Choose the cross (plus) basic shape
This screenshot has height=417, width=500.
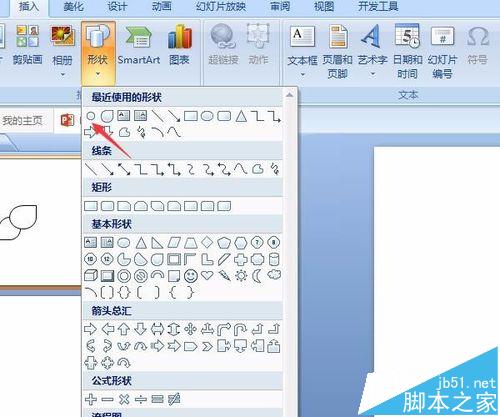pos(241,259)
